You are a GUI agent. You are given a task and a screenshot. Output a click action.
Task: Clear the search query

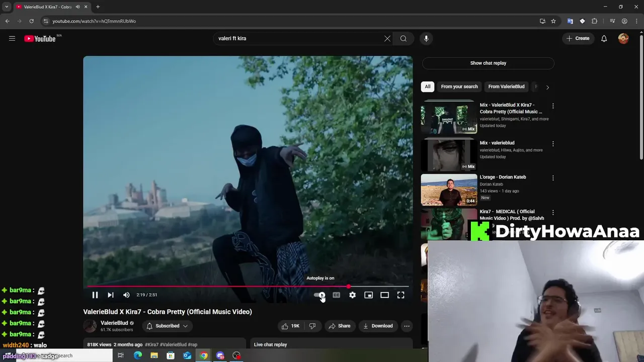point(387,38)
